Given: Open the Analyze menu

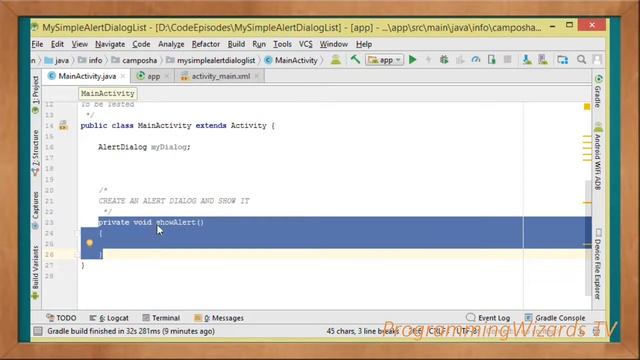Looking at the screenshot, I should [x=171, y=44].
